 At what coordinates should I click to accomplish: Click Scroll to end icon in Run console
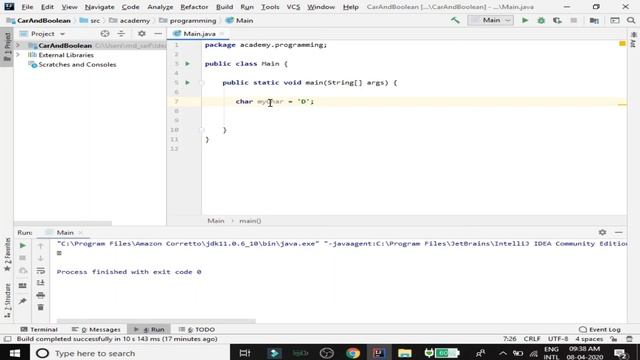(x=40, y=283)
